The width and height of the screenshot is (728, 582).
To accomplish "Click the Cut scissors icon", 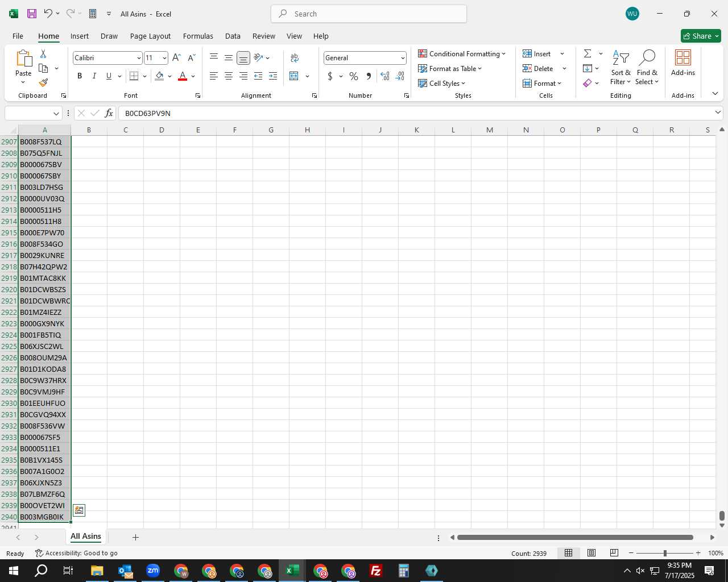I will (43, 54).
